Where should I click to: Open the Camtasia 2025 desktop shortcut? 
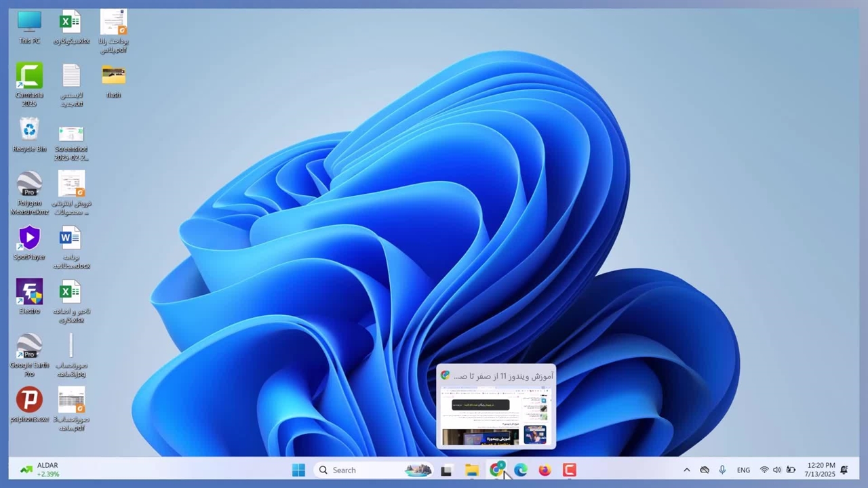[29, 77]
